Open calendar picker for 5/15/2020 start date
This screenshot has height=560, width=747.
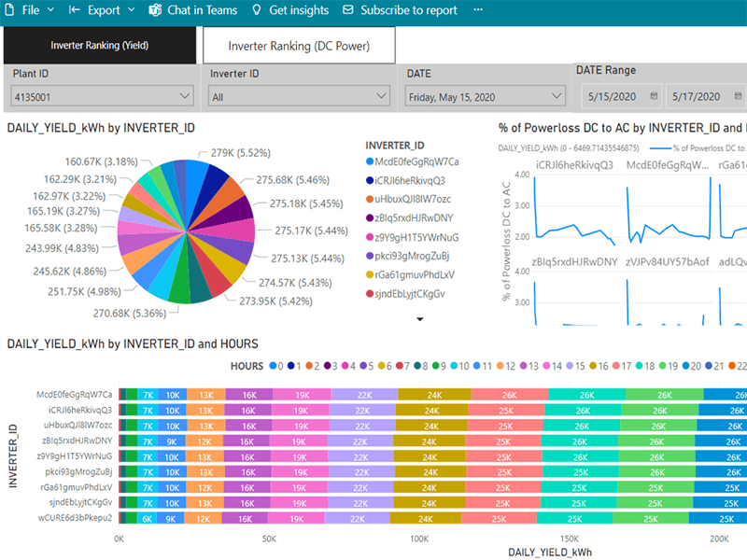pos(654,96)
